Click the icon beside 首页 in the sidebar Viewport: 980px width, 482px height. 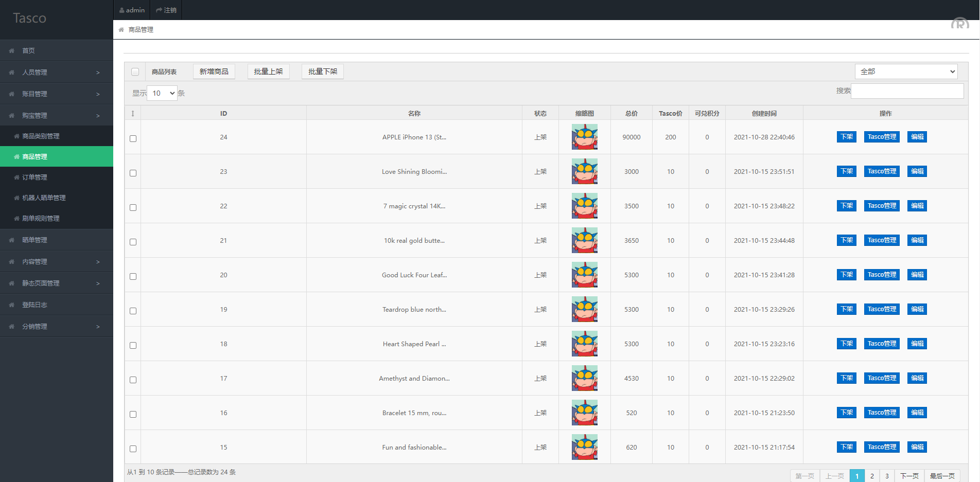pyautogui.click(x=12, y=51)
